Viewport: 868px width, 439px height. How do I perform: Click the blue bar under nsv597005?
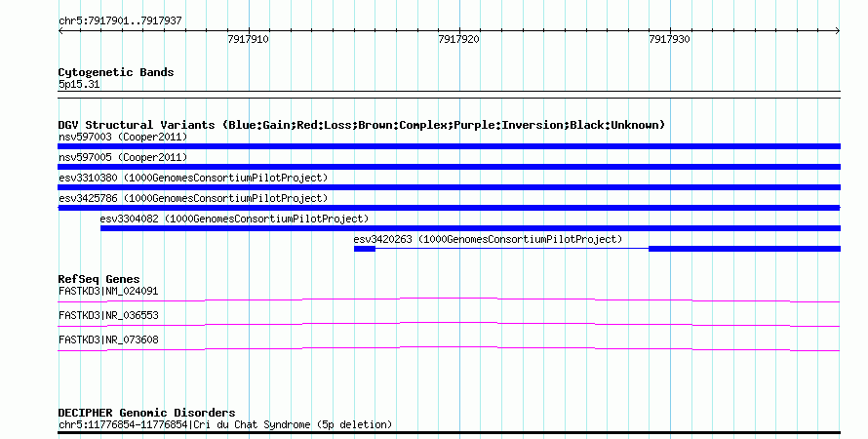pos(449,167)
